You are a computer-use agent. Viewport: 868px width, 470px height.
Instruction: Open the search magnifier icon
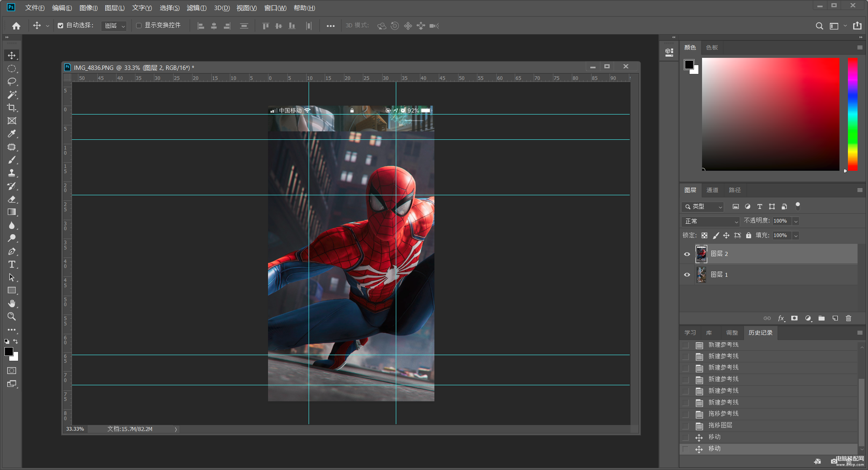point(819,26)
